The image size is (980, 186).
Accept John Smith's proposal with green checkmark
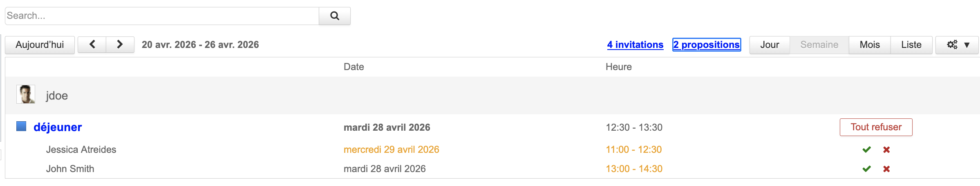tap(866, 169)
